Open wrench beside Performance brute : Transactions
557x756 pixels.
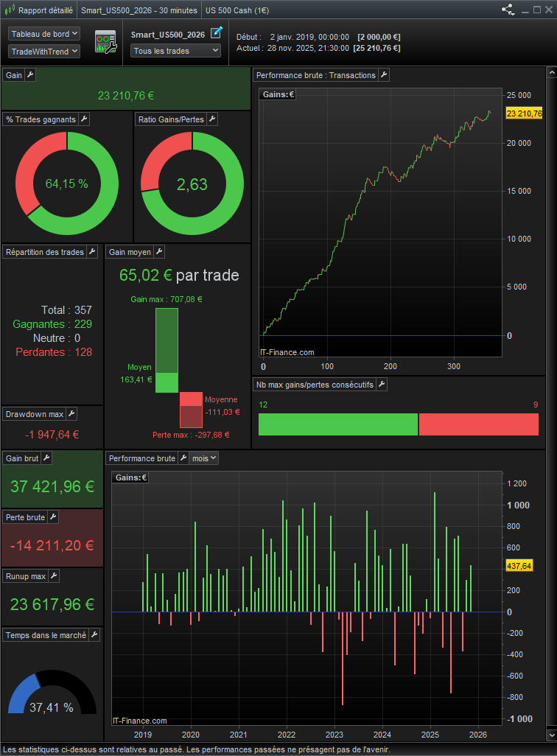click(x=384, y=75)
